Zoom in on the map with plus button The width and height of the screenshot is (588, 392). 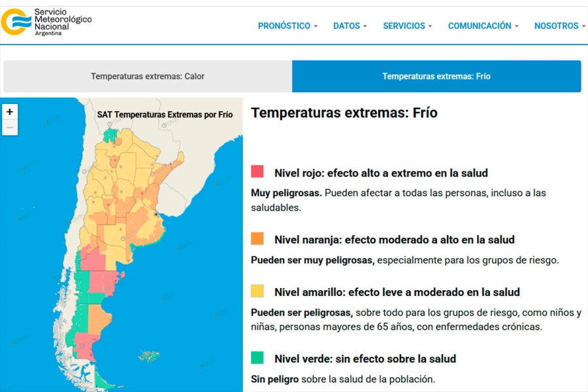click(10, 112)
